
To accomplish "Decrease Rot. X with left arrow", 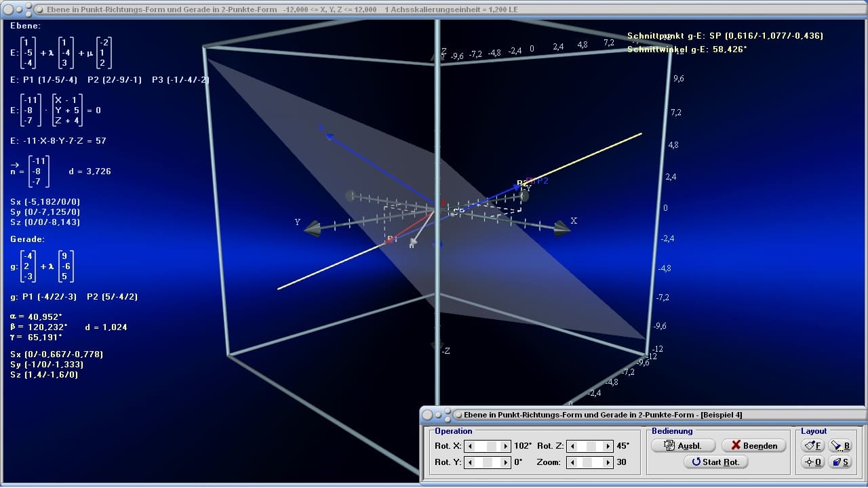I will 470,446.
